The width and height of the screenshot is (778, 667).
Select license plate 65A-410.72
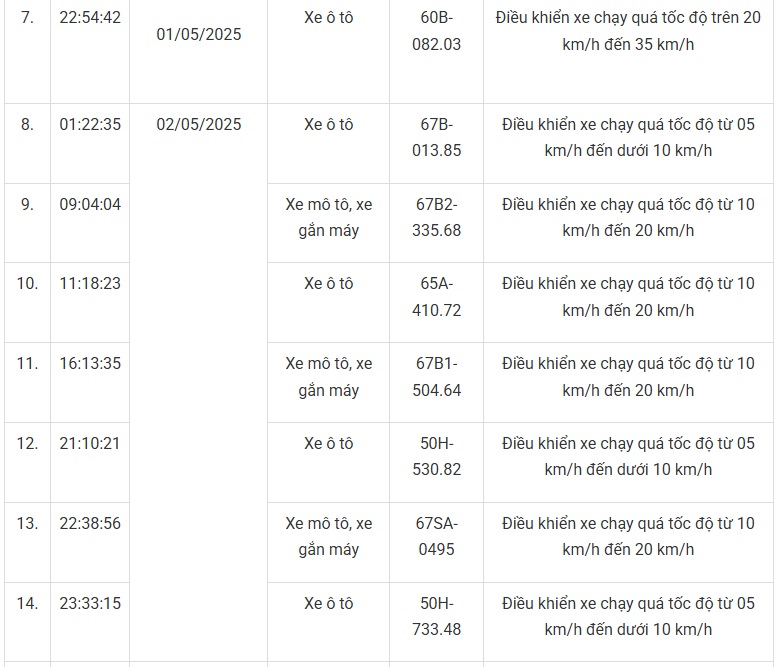436,297
